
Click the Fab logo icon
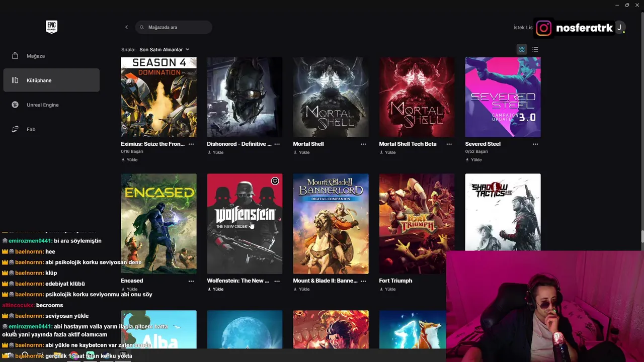tap(15, 129)
